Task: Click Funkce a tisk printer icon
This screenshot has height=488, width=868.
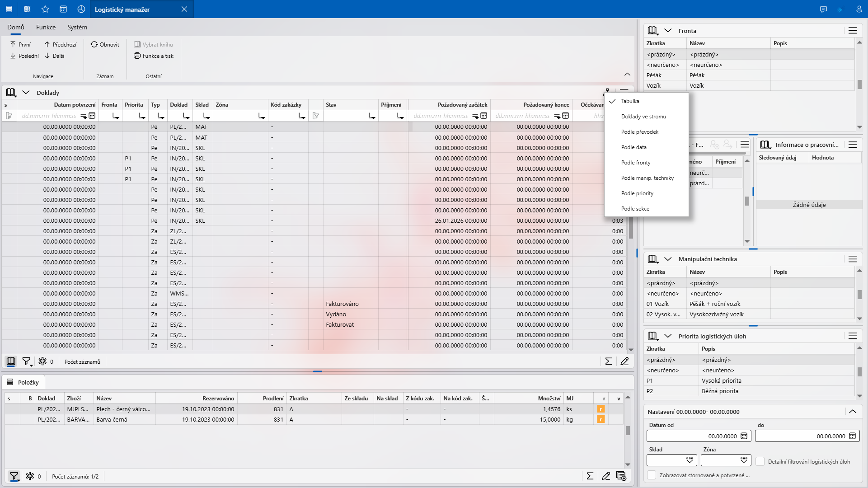Action: (x=137, y=56)
